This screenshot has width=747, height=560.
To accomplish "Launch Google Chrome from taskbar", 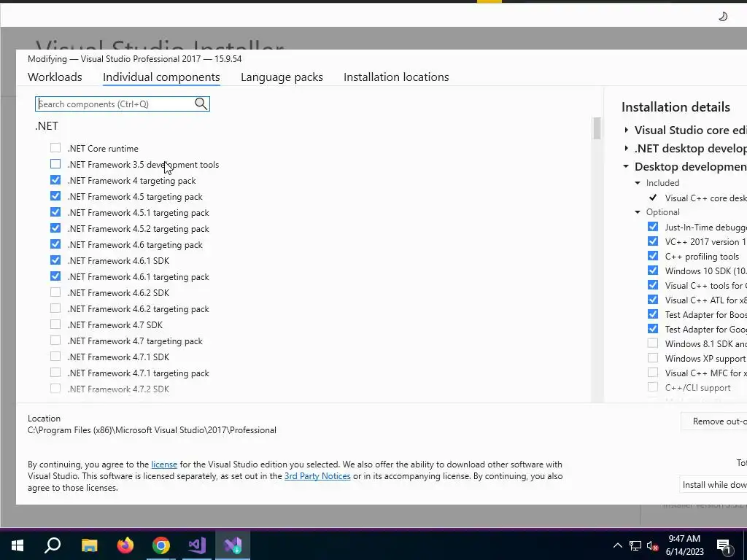I will (161, 545).
